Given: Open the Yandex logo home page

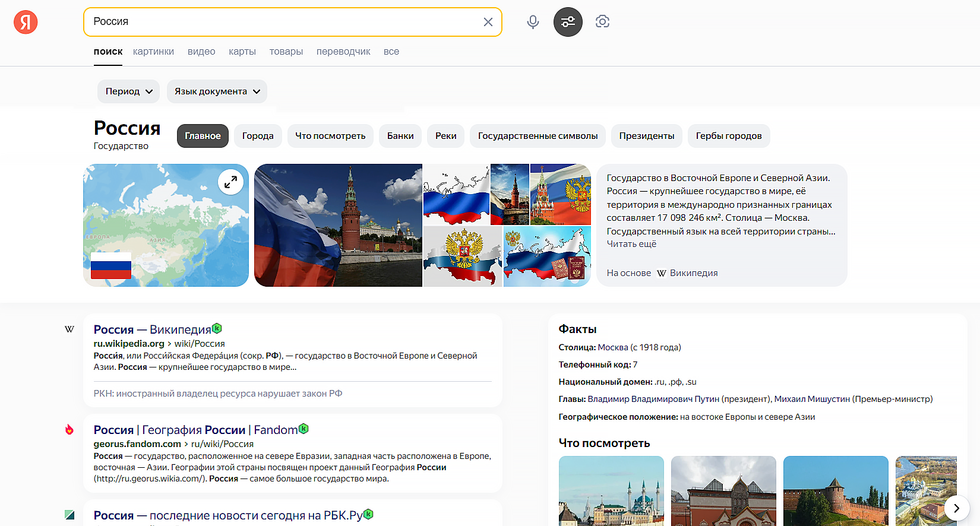Looking at the screenshot, I should [26, 22].
